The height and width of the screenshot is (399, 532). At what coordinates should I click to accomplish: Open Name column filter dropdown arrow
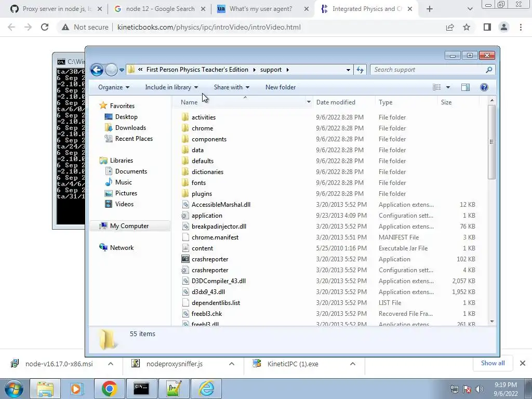pyautogui.click(x=309, y=102)
